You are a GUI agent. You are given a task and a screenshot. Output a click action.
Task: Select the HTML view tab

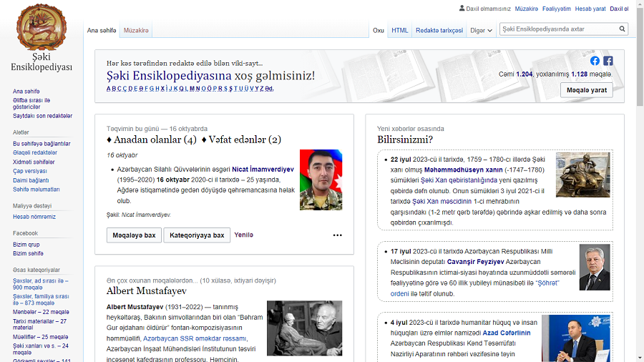399,30
